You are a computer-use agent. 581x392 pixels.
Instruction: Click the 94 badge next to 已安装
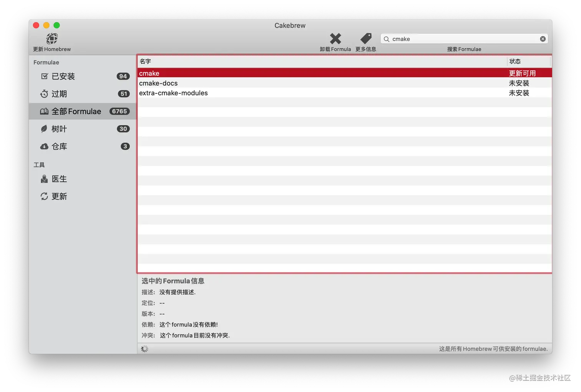123,76
